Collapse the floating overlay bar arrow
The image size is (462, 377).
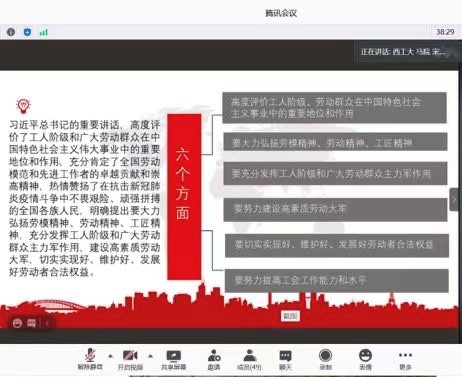coord(47,323)
